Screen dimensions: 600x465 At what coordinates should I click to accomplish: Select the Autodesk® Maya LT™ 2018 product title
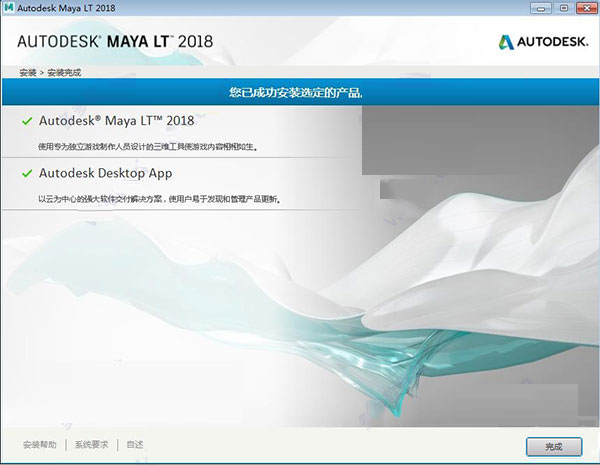pos(116,121)
